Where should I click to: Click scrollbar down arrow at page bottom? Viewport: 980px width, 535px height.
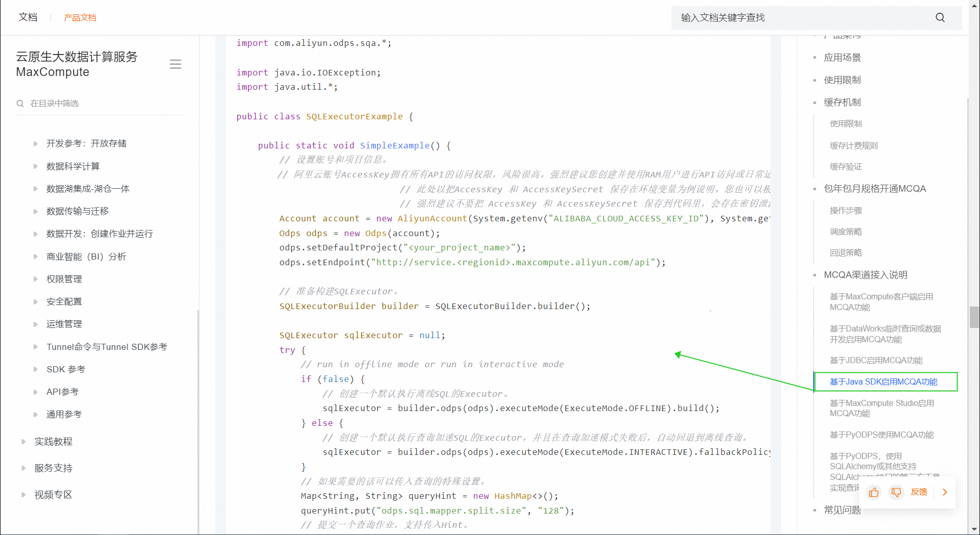click(x=974, y=530)
